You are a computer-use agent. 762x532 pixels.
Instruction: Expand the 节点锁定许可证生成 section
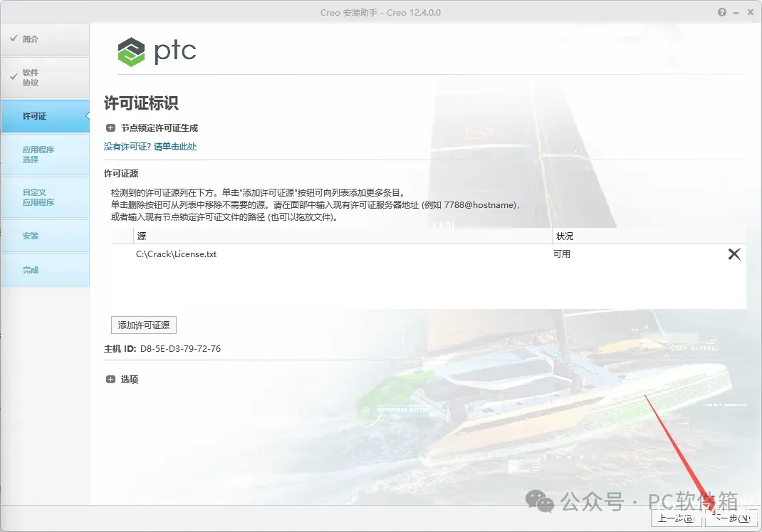pos(111,128)
